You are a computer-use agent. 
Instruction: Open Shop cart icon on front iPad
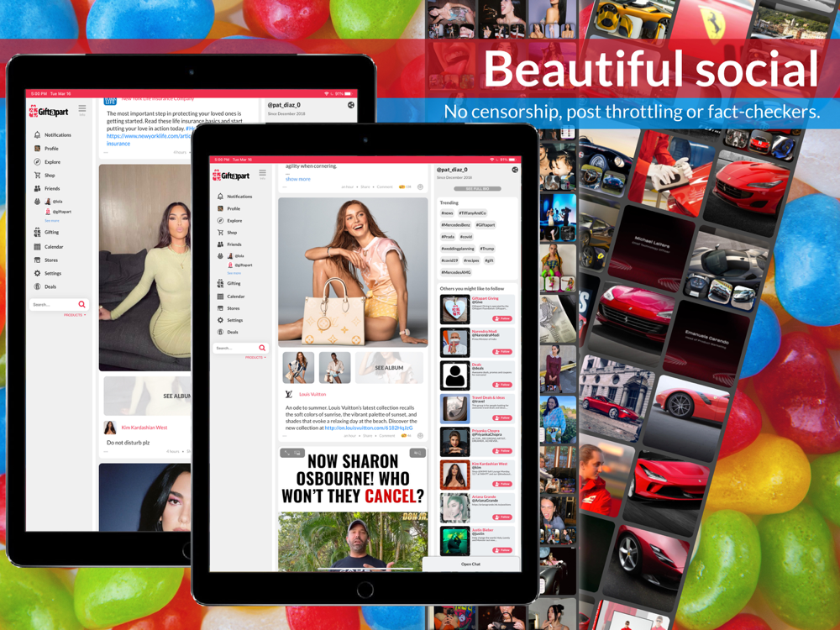coord(220,233)
